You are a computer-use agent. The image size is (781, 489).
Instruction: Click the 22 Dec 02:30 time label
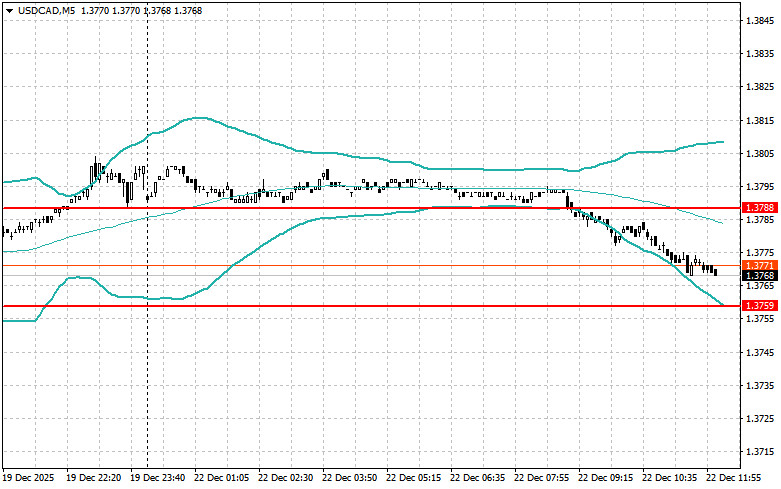(285, 478)
